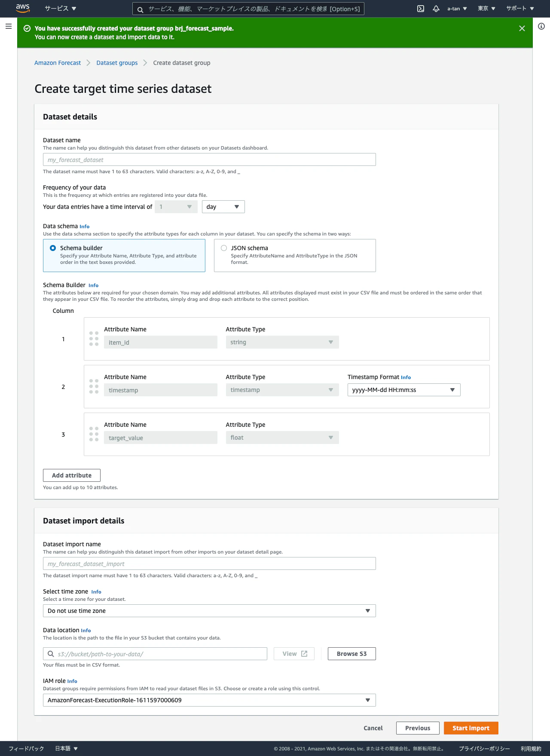Open the Timestamp Format dropdown
The height and width of the screenshot is (756, 550).
pos(404,390)
